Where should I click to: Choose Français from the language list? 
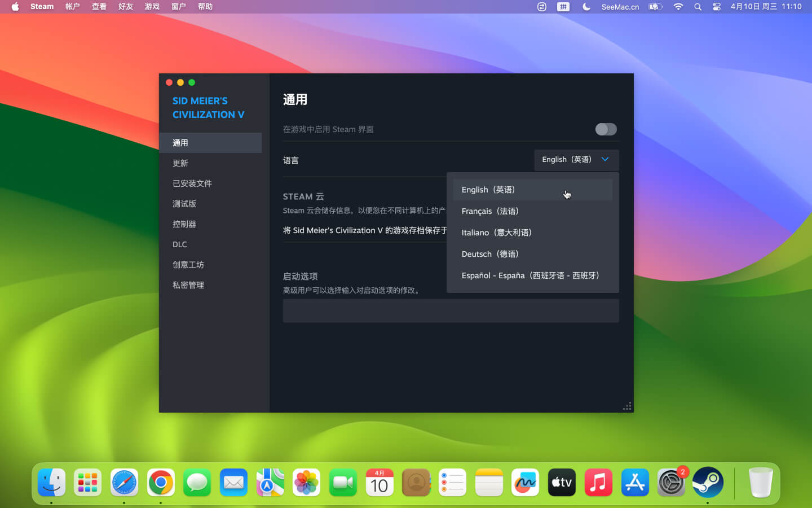point(490,211)
